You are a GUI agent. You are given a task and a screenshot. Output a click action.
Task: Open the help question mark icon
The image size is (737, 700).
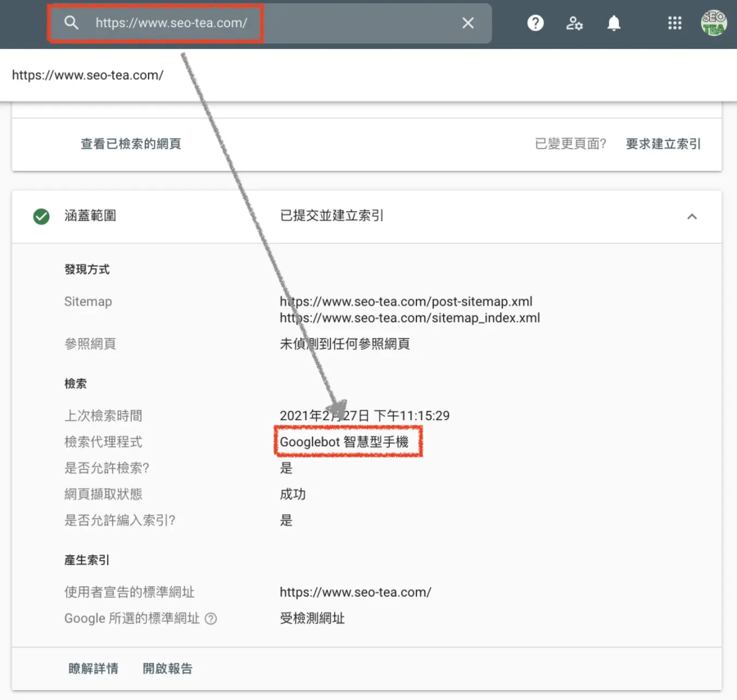pos(536,23)
